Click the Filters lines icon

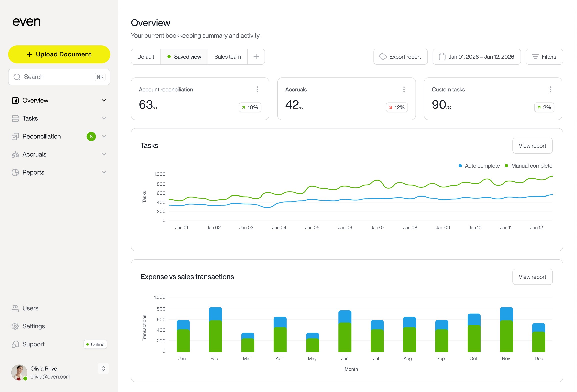pos(535,57)
